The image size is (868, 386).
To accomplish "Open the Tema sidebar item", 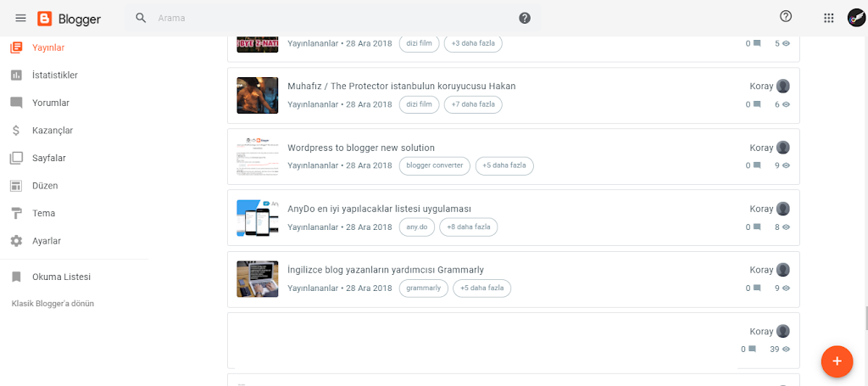I will pos(44,213).
